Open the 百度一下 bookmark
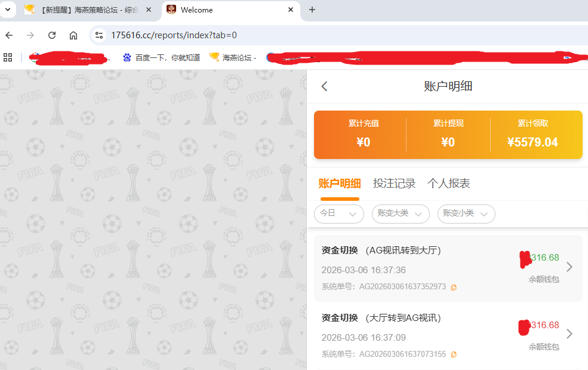 coord(158,57)
